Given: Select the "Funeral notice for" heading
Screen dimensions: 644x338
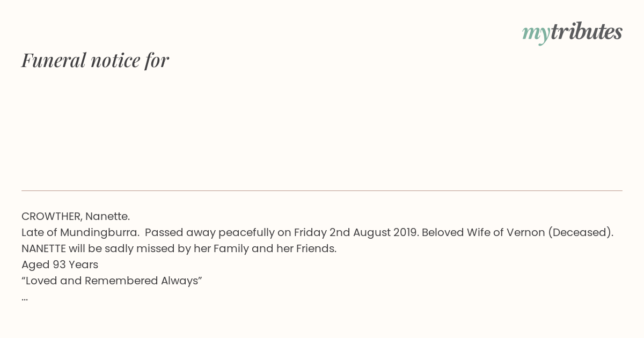Looking at the screenshot, I should point(95,60).
